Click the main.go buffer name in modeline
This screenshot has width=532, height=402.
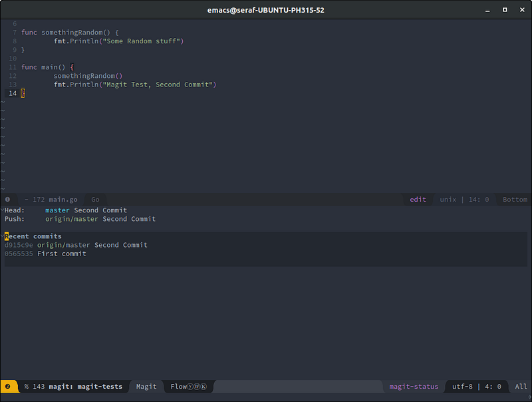[63, 199]
